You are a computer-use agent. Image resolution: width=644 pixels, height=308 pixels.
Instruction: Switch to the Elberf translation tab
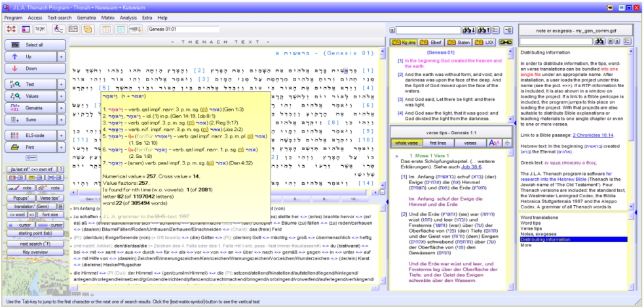431,42
